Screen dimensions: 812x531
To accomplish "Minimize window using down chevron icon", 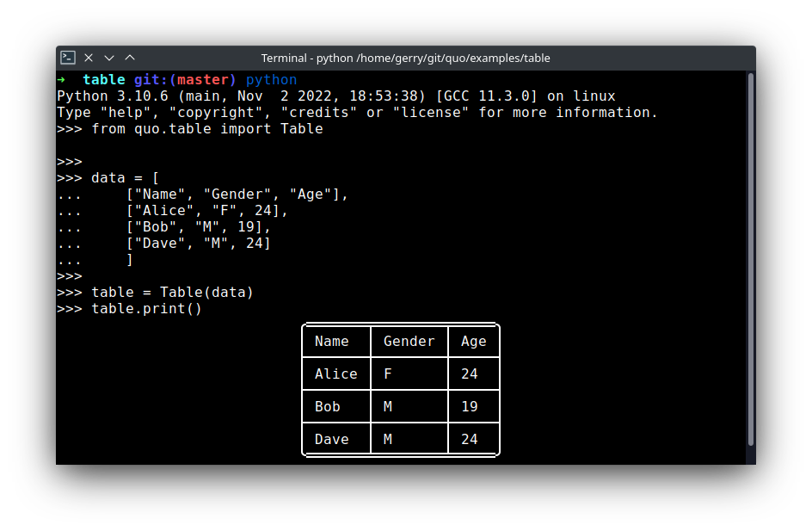I will (x=109, y=58).
